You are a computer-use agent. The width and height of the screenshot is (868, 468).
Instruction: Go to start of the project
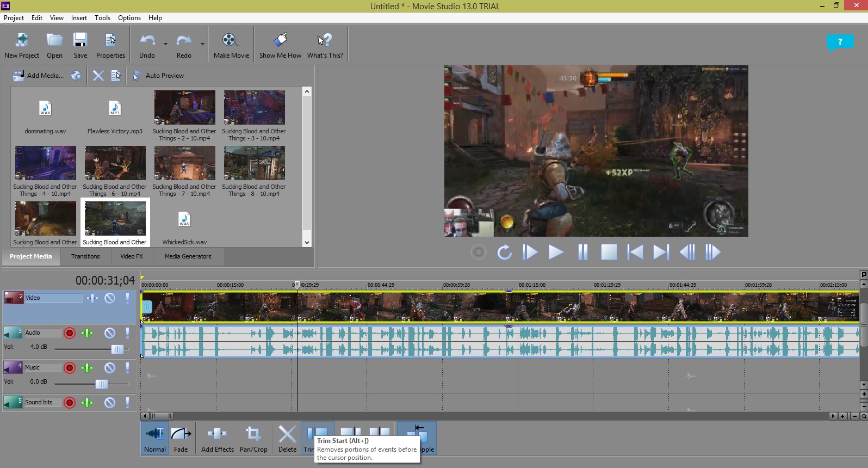click(x=635, y=253)
